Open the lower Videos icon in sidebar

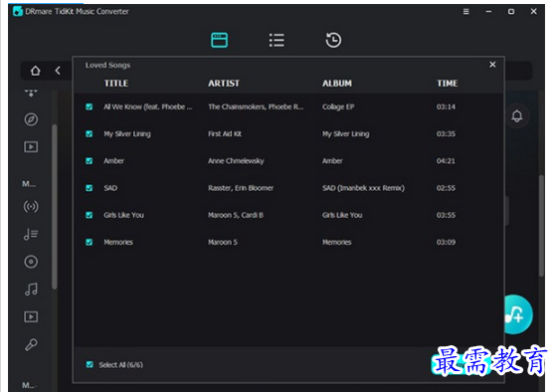point(31,316)
